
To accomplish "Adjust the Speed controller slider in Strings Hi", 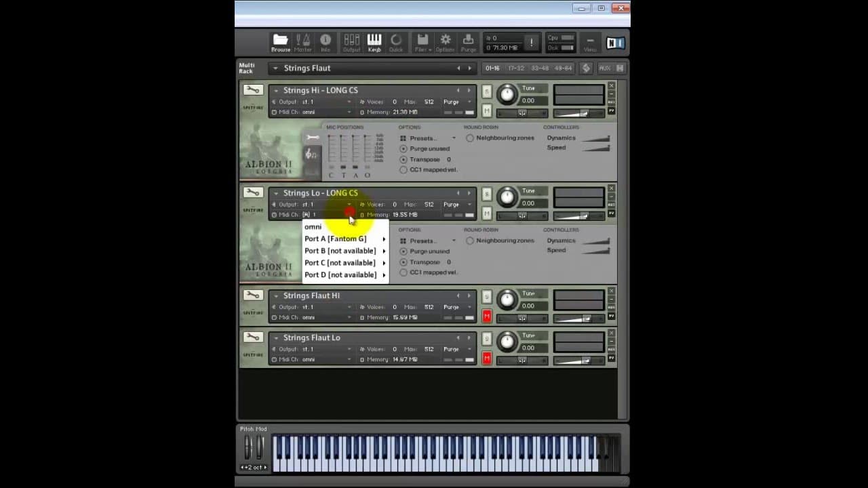I will coord(595,148).
